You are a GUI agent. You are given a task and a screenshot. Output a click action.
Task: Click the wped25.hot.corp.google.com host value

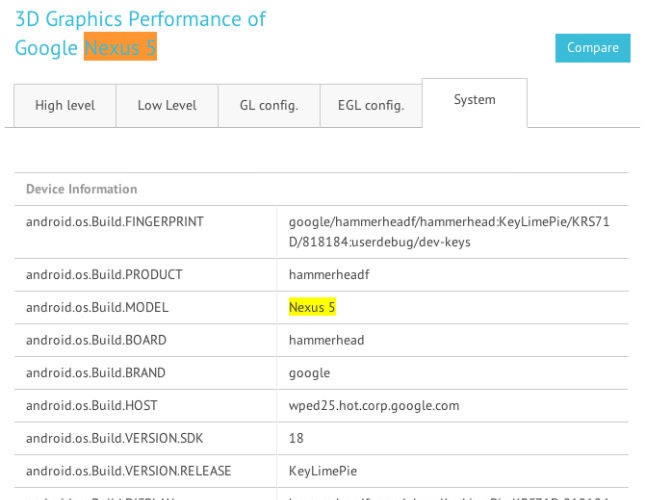point(374,406)
